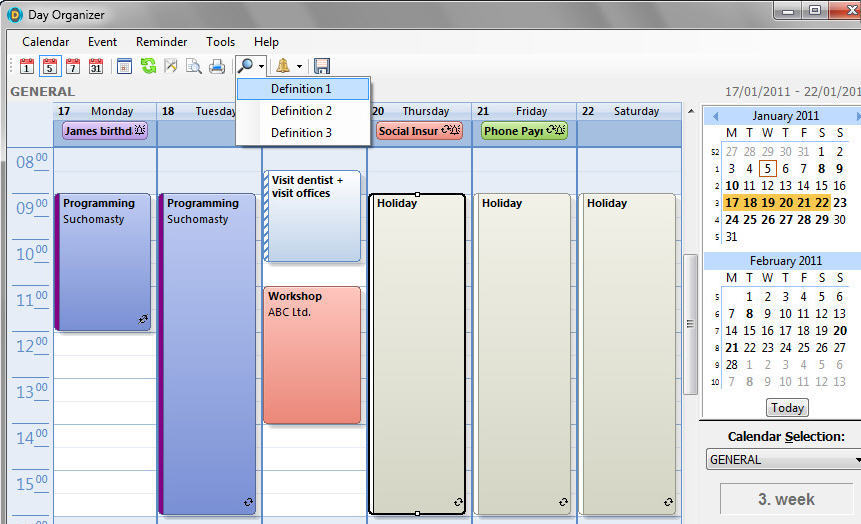The width and height of the screenshot is (861, 524).
Task: Select Saturday's Holiday event
Action: [627, 354]
